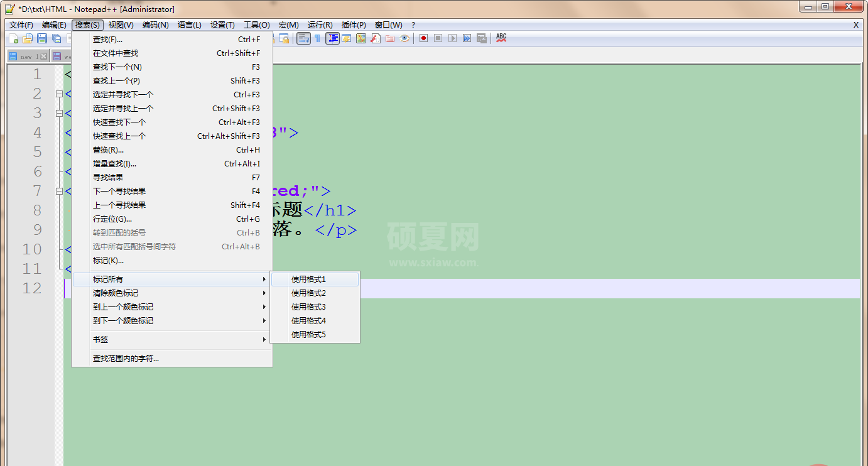Select 使用格式1 in the submenu
Screen dimensions: 868x466
315,279
